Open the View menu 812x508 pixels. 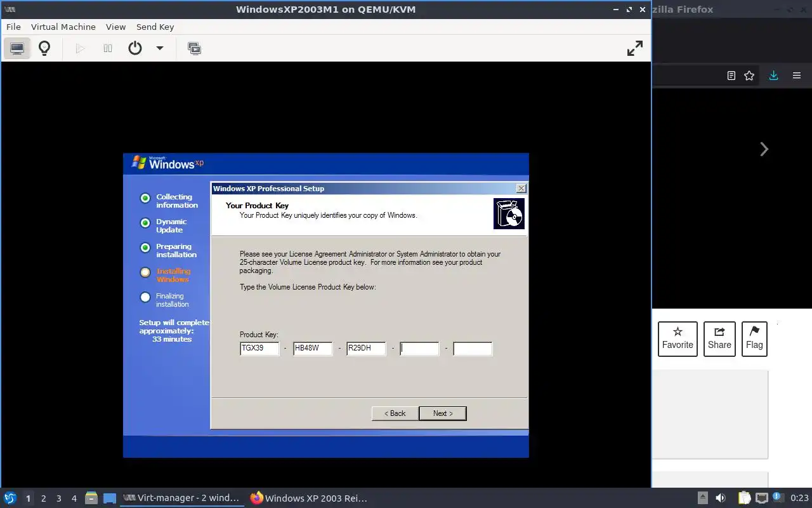(x=115, y=27)
